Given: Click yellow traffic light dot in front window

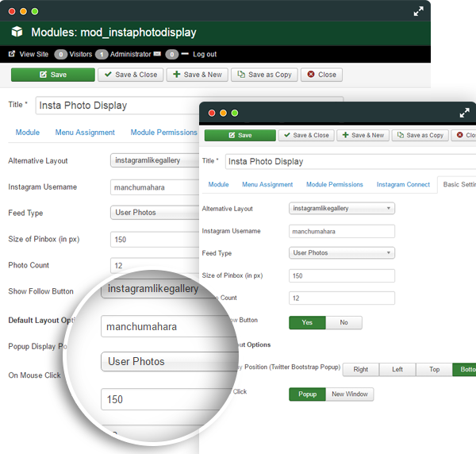Looking at the screenshot, I should [x=223, y=113].
